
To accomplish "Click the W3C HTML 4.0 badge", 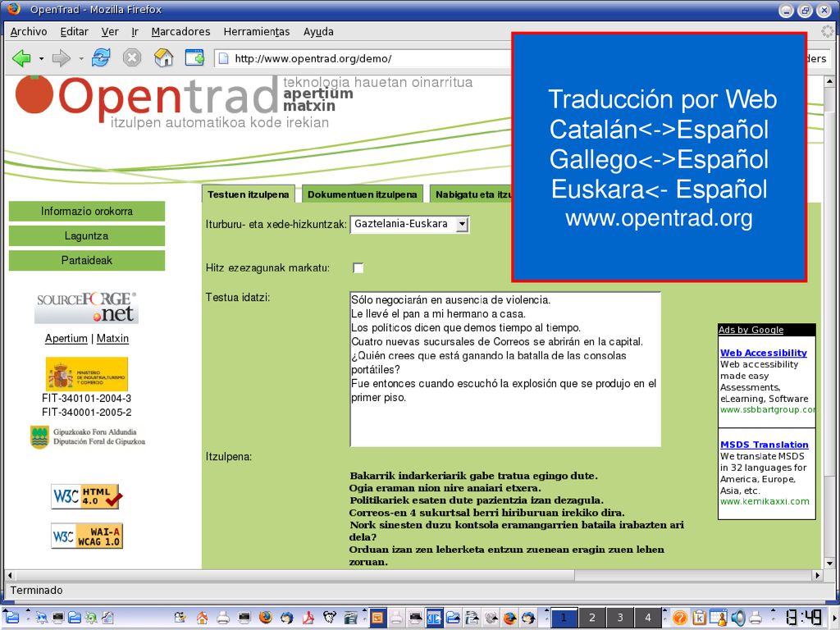I will pyautogui.click(x=87, y=496).
